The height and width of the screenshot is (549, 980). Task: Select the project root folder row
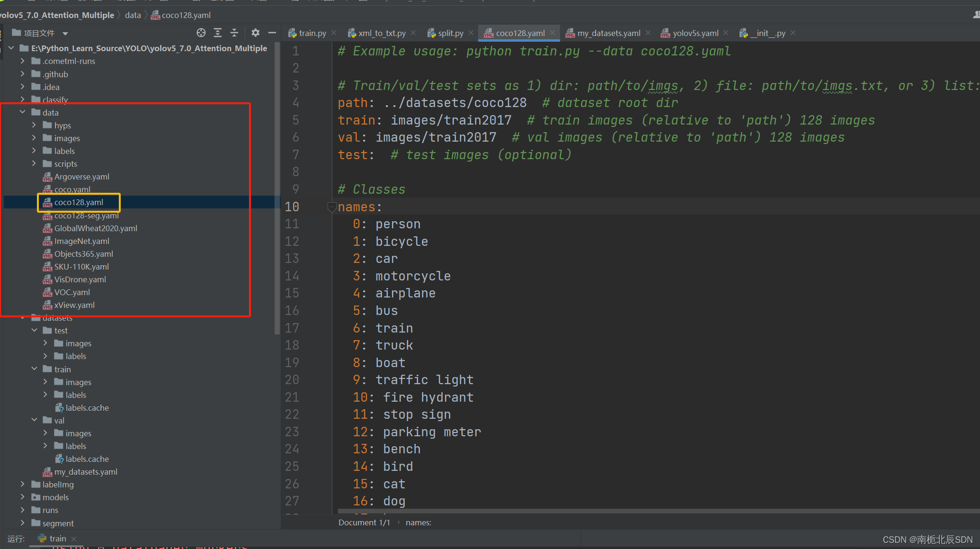pos(149,48)
